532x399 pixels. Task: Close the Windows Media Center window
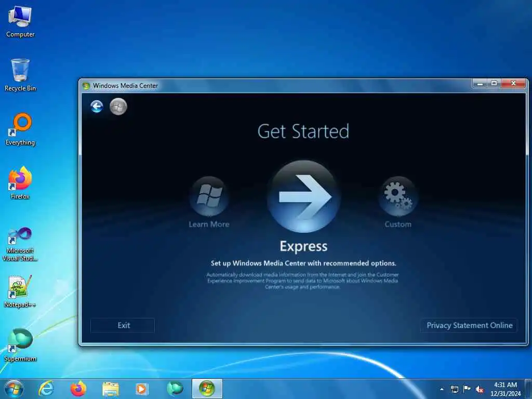coord(513,83)
